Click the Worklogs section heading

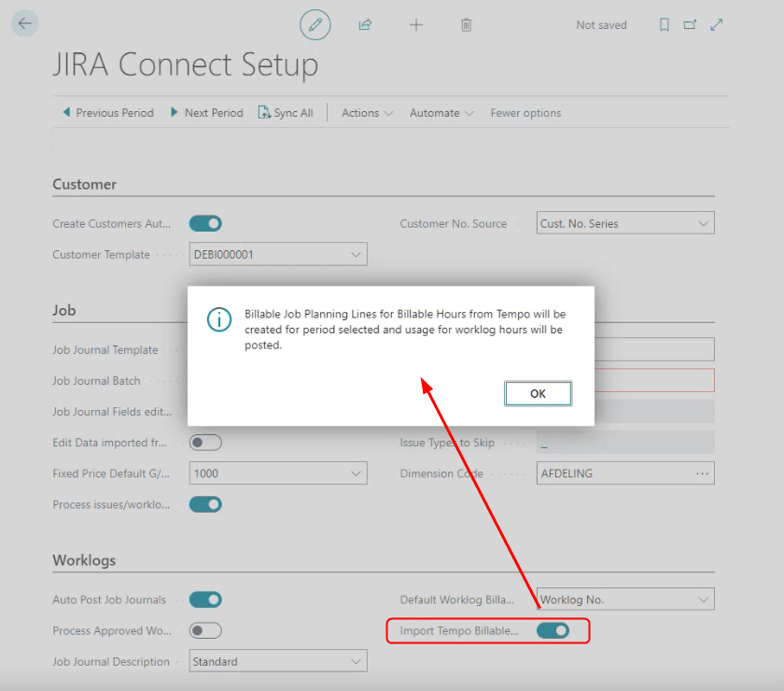click(84, 560)
